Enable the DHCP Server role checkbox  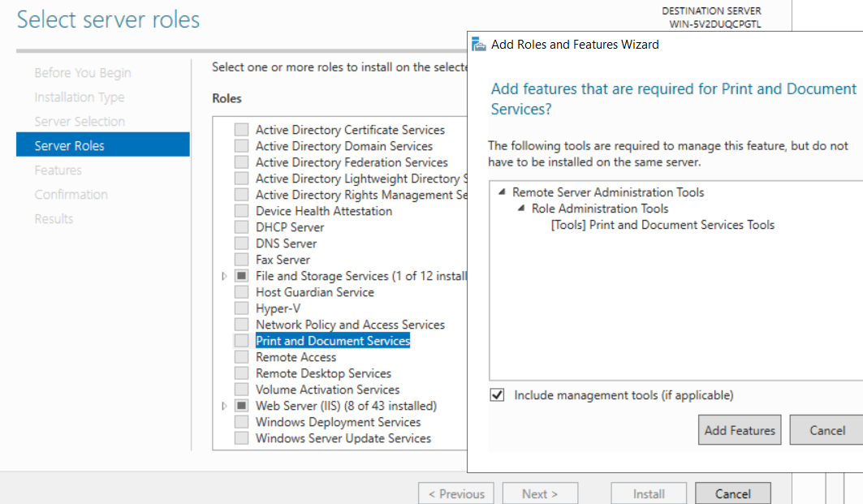click(241, 227)
